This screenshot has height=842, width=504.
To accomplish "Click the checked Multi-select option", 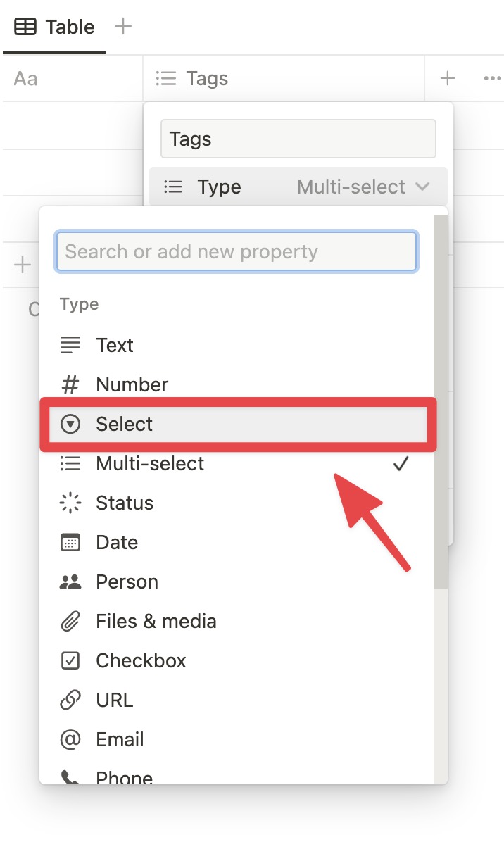I will (237, 463).
